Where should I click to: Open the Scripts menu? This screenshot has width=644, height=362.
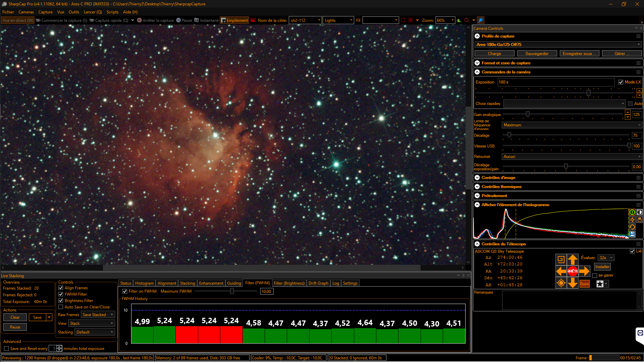pos(112,12)
